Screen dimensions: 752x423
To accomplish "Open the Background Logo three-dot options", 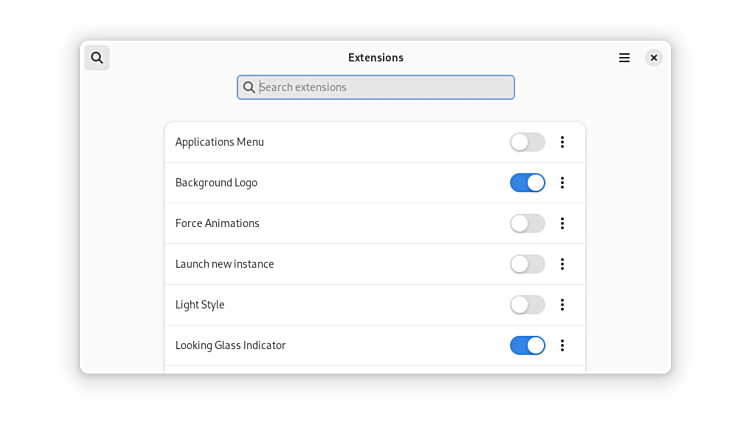I will coord(562,183).
